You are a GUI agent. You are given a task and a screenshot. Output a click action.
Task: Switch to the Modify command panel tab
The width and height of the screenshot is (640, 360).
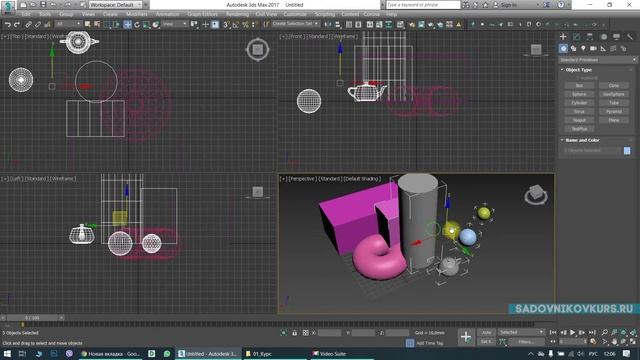click(576, 37)
